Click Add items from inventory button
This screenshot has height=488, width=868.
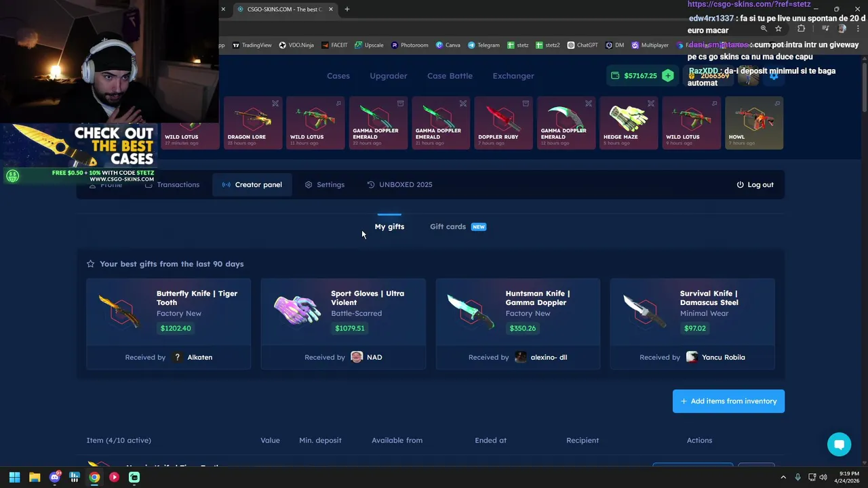point(728,401)
